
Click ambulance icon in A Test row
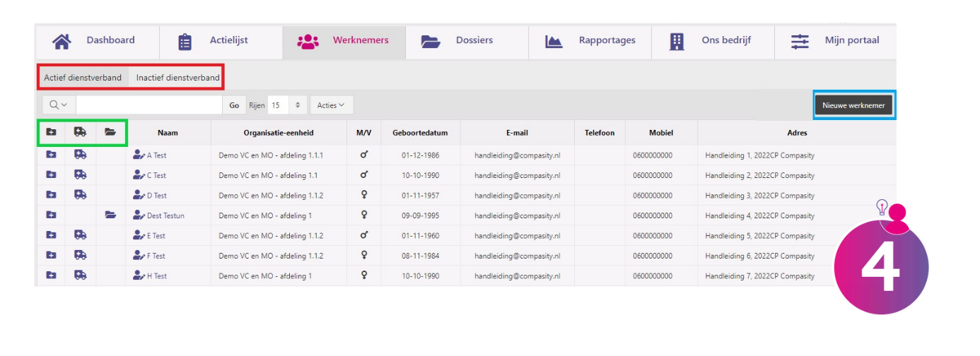pyautogui.click(x=81, y=155)
